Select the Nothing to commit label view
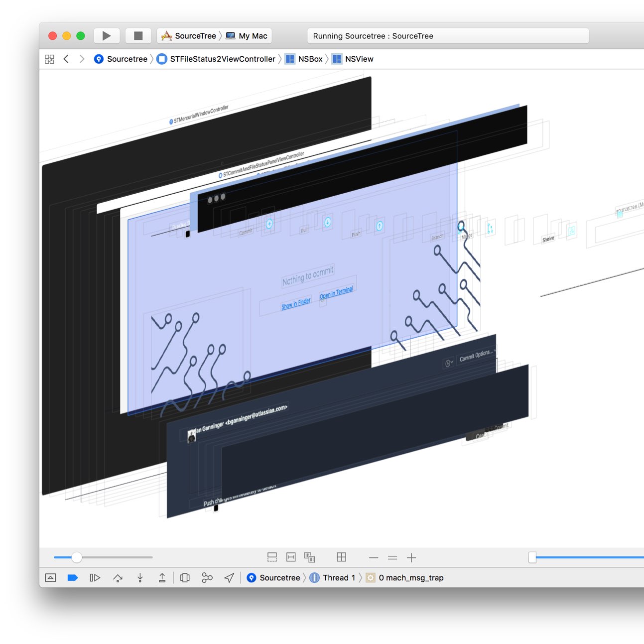The width and height of the screenshot is (644, 644). [308, 275]
